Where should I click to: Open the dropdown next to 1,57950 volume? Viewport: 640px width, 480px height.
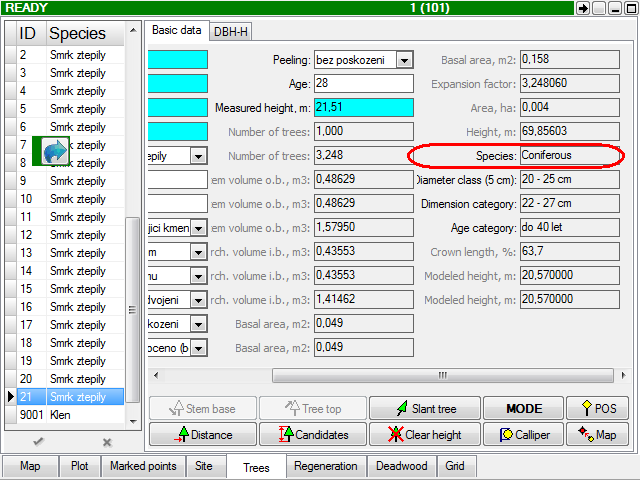point(199,228)
